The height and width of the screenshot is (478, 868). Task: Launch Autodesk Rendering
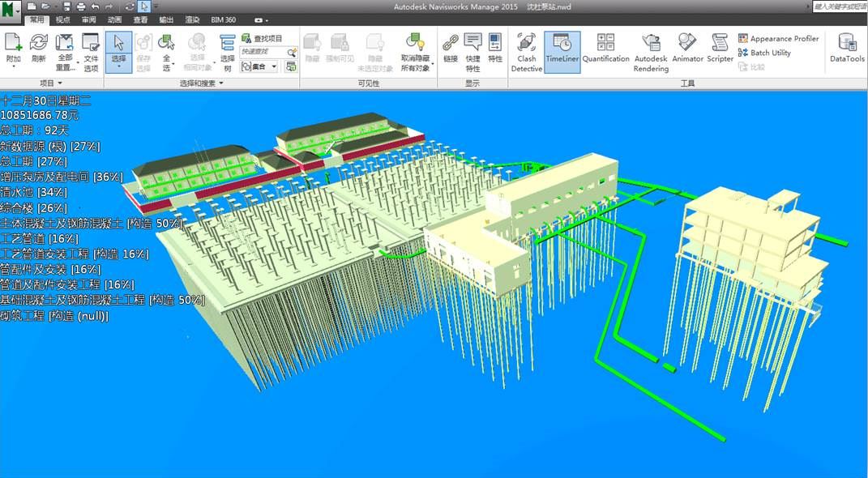tap(651, 52)
